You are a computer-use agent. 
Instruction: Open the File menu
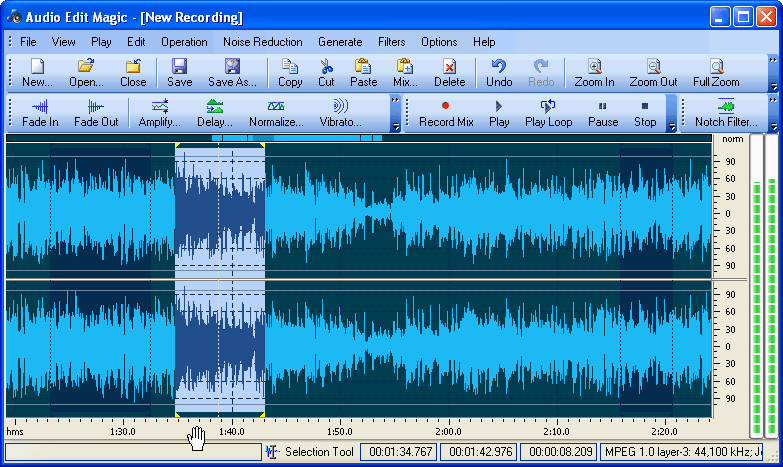(28, 42)
